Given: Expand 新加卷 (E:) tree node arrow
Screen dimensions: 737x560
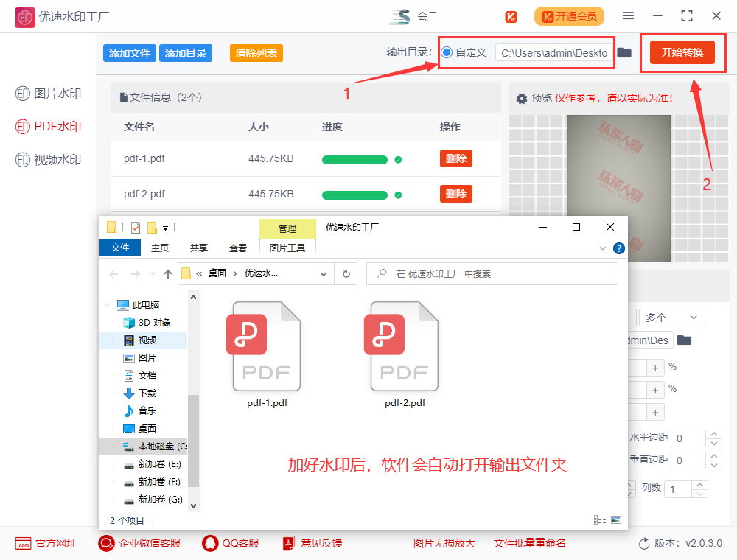Looking at the screenshot, I should click(113, 464).
